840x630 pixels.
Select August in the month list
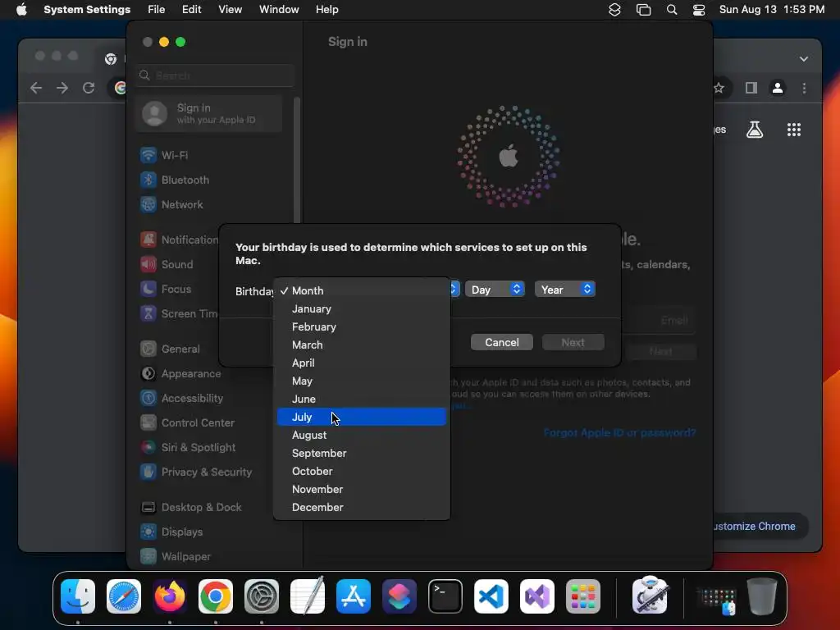pyautogui.click(x=362, y=435)
